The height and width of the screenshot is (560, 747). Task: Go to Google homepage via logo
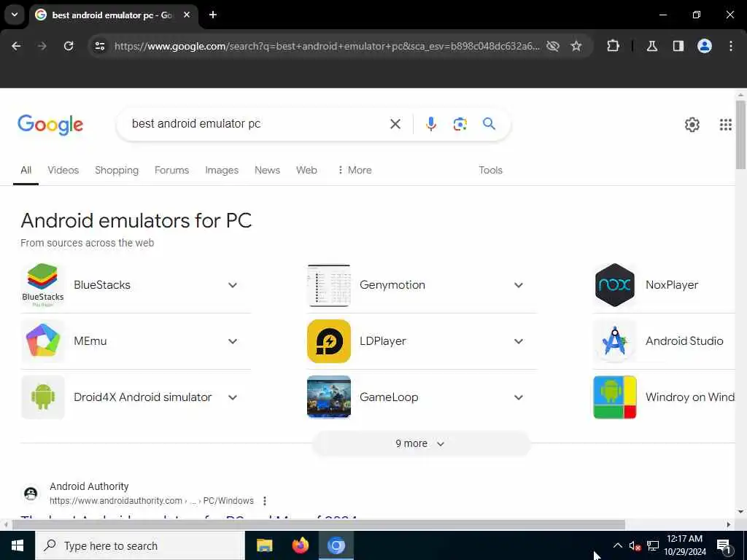click(x=50, y=125)
